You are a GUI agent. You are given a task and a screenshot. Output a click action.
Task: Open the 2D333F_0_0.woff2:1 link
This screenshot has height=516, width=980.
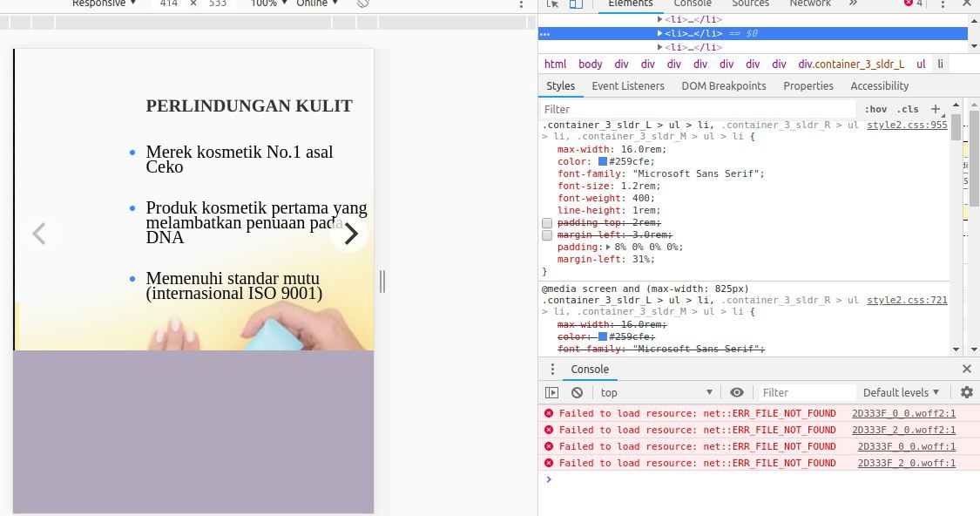click(903, 413)
